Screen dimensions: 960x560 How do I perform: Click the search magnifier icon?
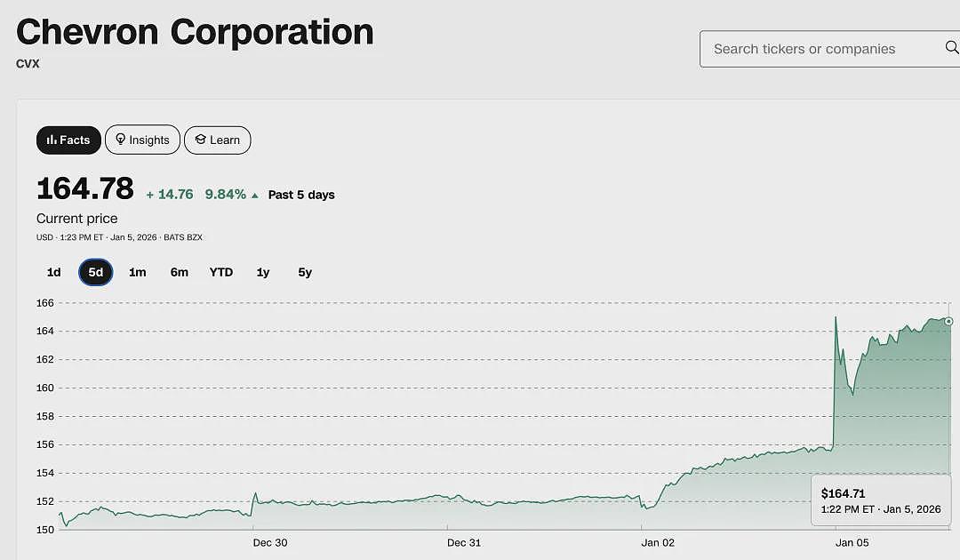click(x=952, y=48)
